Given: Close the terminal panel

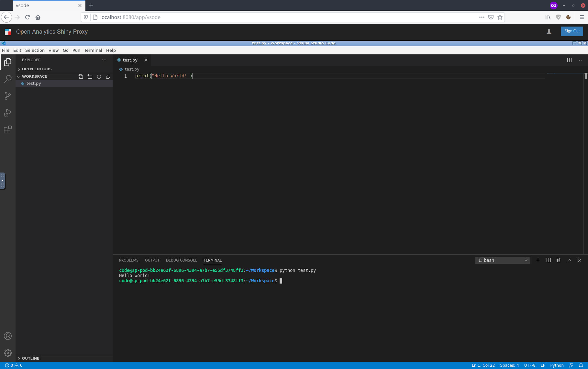Looking at the screenshot, I should coord(580,260).
